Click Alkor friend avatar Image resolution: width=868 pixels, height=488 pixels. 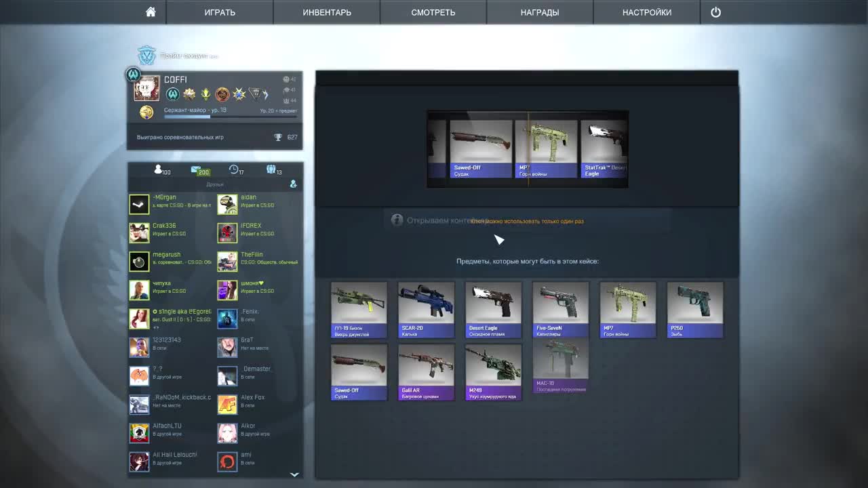click(x=227, y=433)
